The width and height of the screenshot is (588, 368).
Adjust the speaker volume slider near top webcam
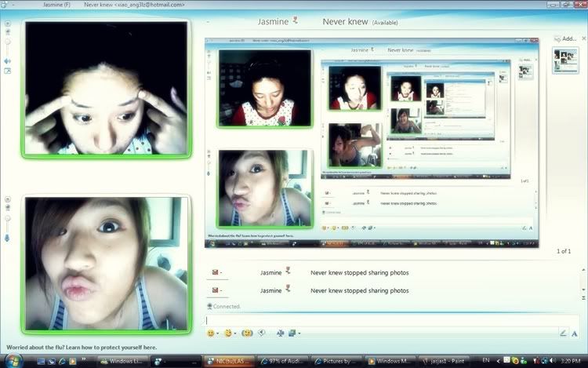[x=8, y=48]
